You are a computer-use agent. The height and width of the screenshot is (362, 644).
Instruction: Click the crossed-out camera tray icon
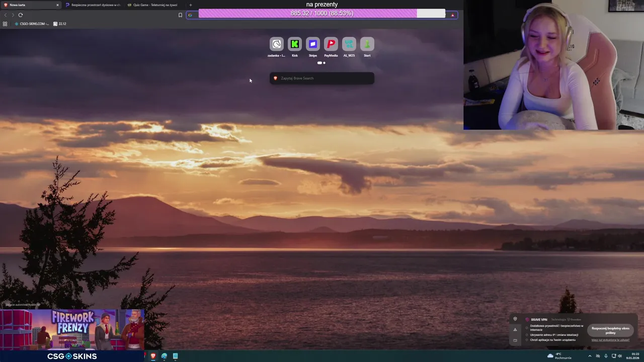point(598,356)
